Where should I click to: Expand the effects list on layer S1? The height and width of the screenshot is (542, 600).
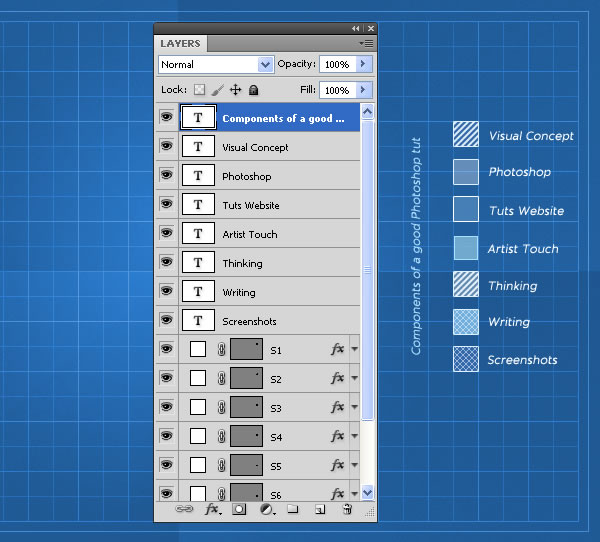(x=355, y=349)
